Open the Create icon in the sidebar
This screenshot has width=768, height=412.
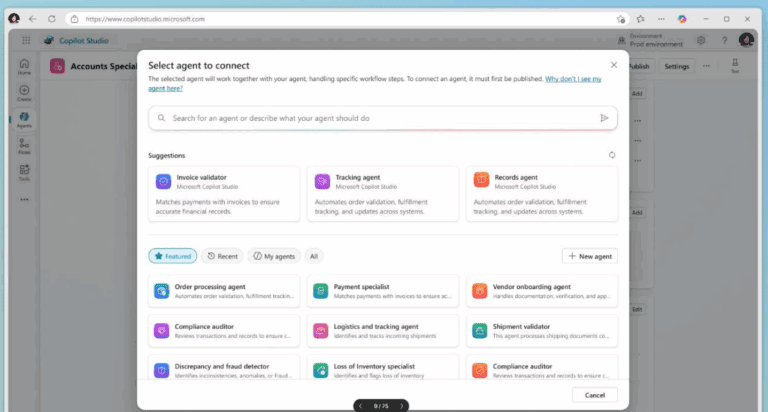pos(24,93)
